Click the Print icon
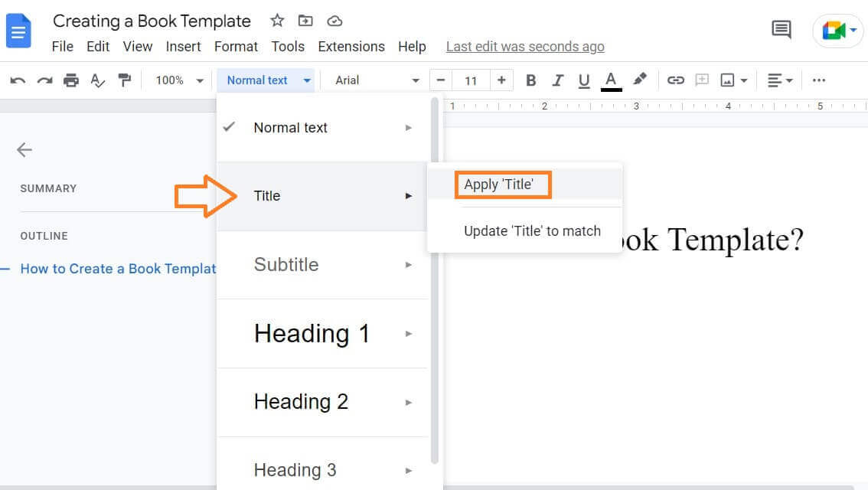Image resolution: width=868 pixels, height=490 pixels. click(71, 80)
